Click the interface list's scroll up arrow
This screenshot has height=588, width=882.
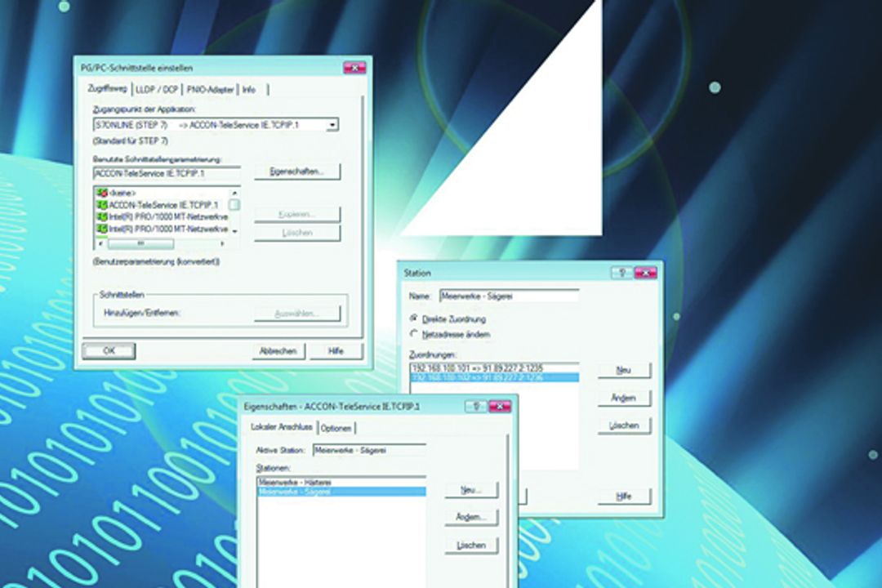(x=235, y=193)
